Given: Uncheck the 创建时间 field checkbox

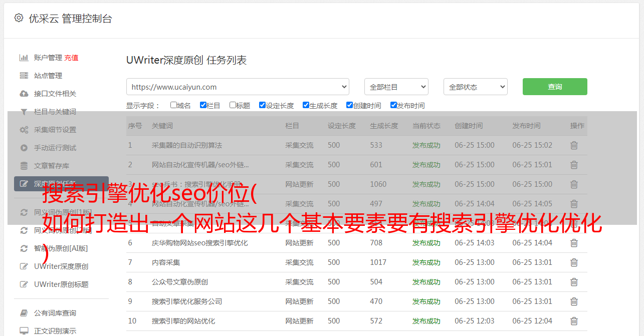Looking at the screenshot, I should tap(349, 105).
